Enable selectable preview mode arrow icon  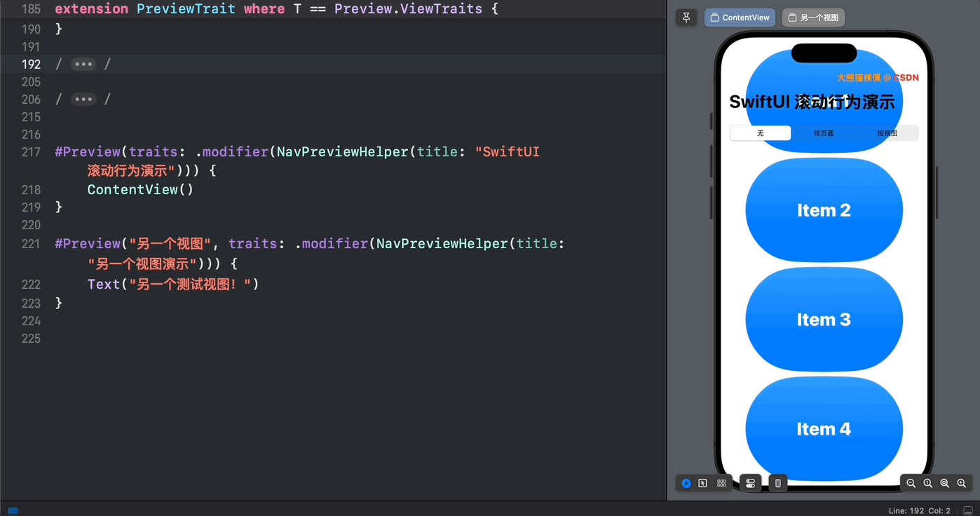(703, 483)
